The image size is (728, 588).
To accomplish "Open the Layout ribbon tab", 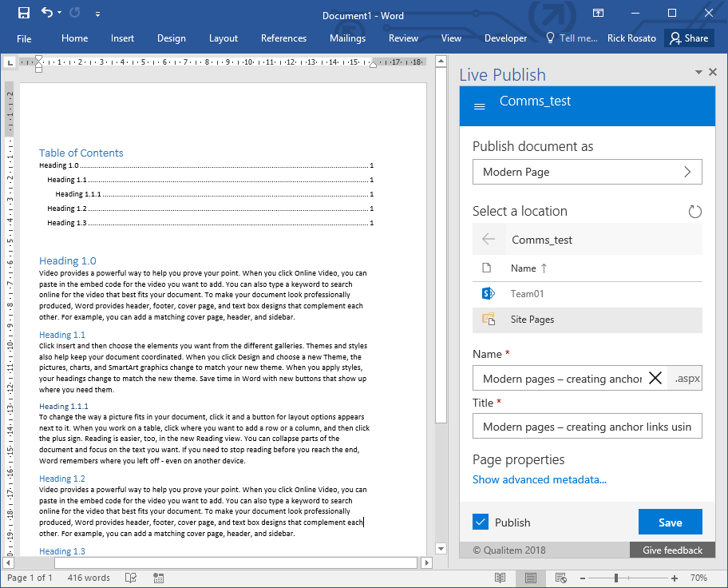I will click(224, 38).
